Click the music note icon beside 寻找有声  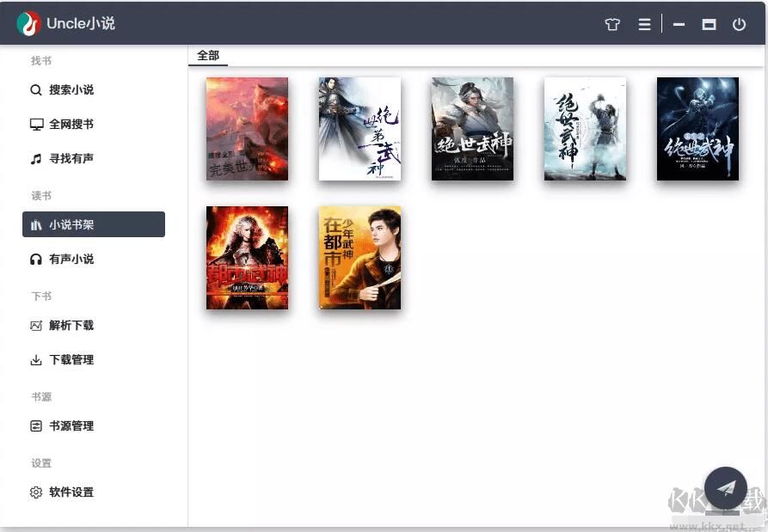[x=36, y=159]
